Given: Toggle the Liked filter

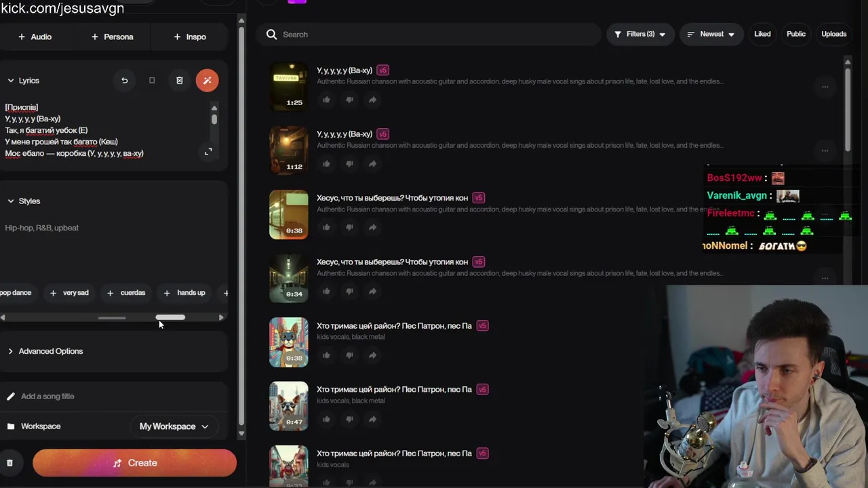Looking at the screenshot, I should click(x=762, y=34).
